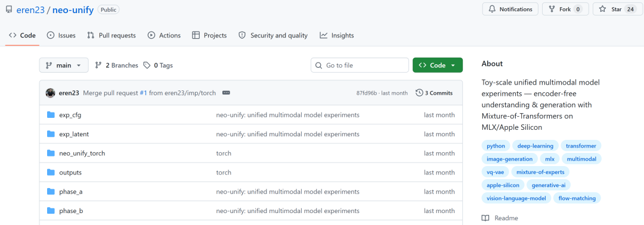Open the phase_a folder

71,192
